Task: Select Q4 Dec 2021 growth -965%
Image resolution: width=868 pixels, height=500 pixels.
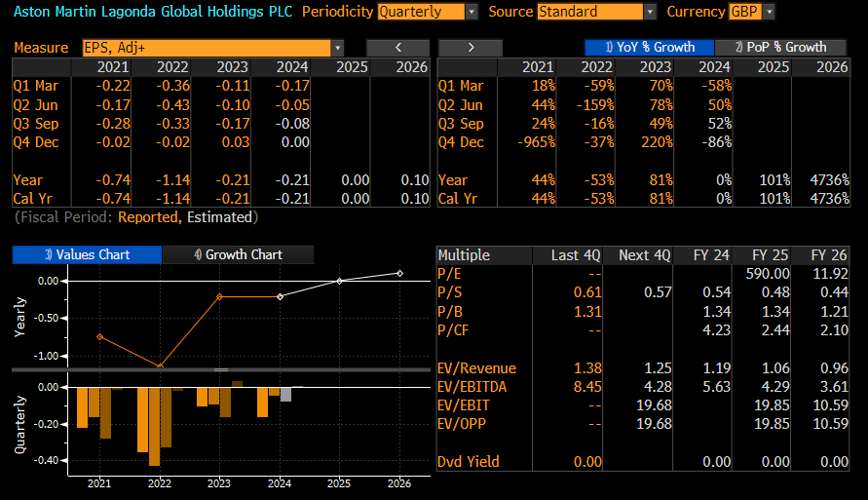Action: tap(536, 142)
